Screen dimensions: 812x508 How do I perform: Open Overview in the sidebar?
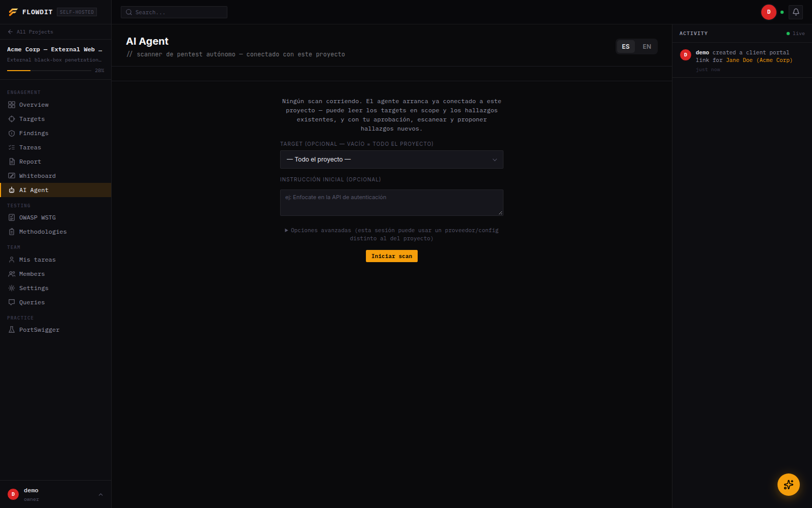pyautogui.click(x=55, y=105)
